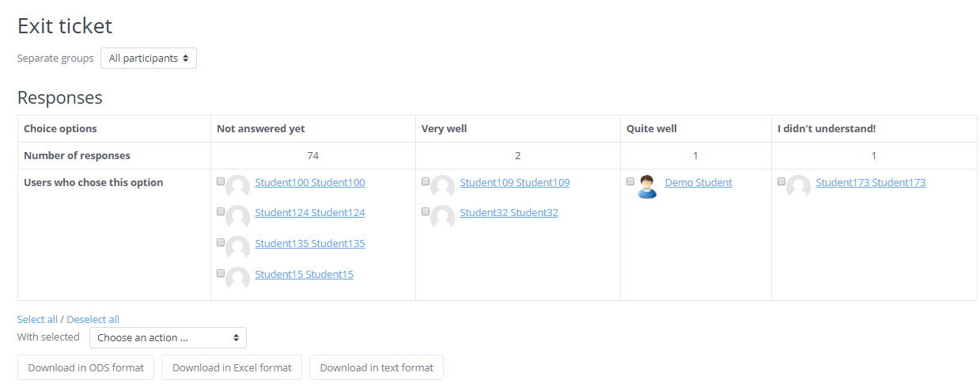Image resolution: width=980 pixels, height=384 pixels.
Task: Open the Separate groups participants dropdown
Action: (x=149, y=58)
